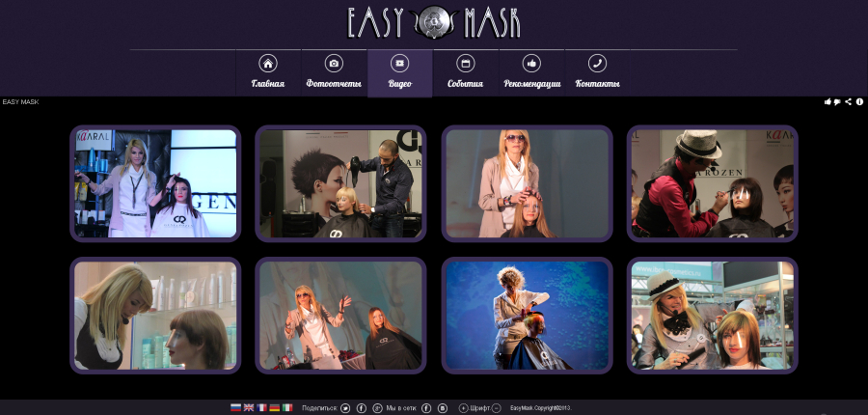Go to the Фотоотчеты menu item
The image size is (868, 415).
[x=334, y=72]
